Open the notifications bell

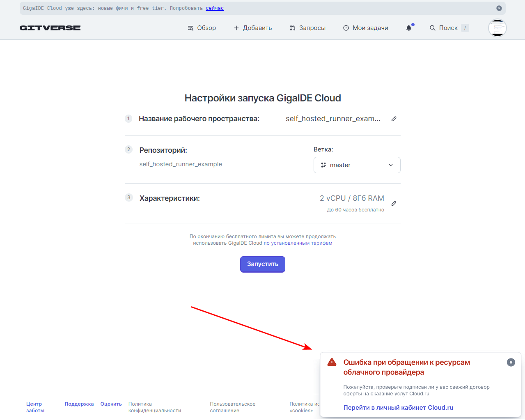[409, 28]
